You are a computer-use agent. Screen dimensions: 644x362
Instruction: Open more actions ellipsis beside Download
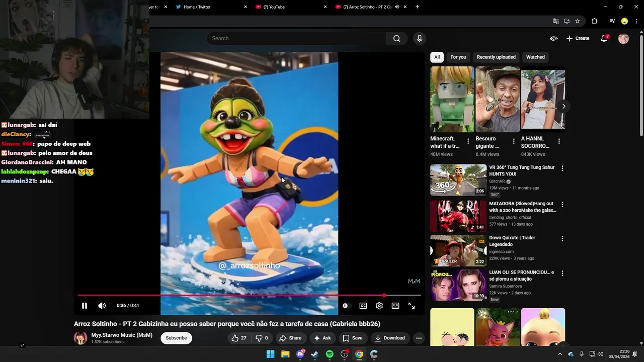coord(419,338)
